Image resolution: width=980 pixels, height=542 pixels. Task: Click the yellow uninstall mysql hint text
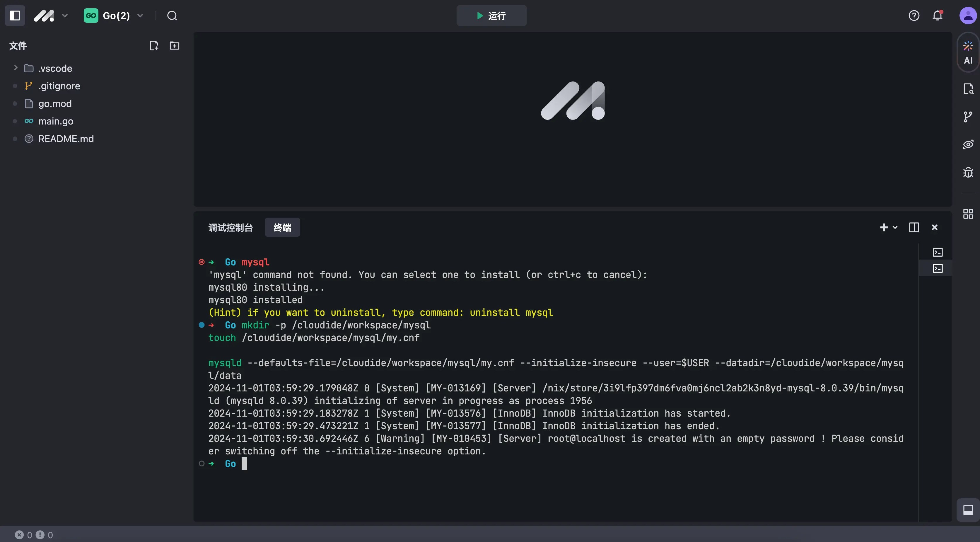click(x=380, y=313)
